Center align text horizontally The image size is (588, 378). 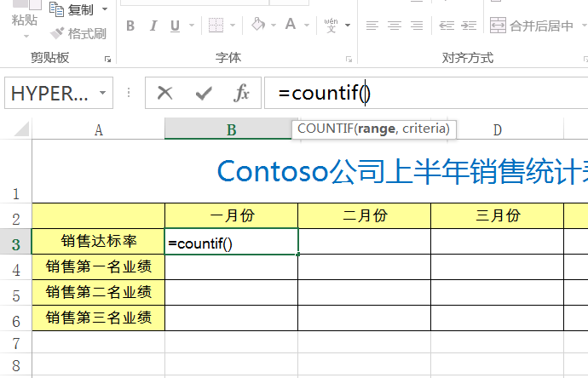click(394, 26)
